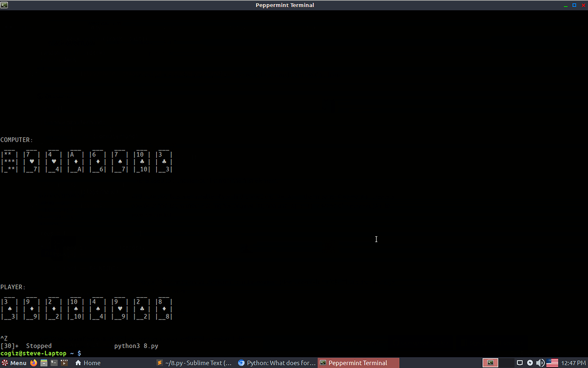Open the file manager launcher icon
This screenshot has height=368, width=588.
44,363
